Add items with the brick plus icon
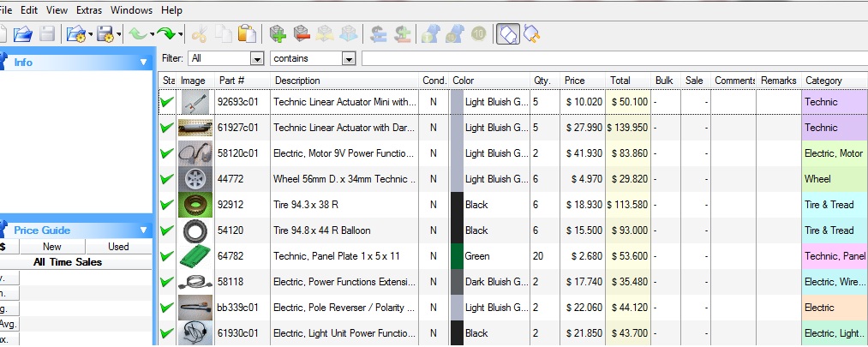 point(278,34)
